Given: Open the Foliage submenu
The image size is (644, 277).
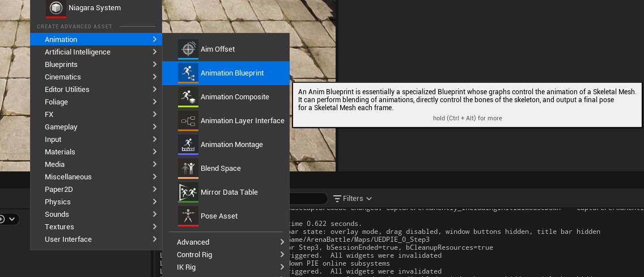Looking at the screenshot, I should [96, 102].
